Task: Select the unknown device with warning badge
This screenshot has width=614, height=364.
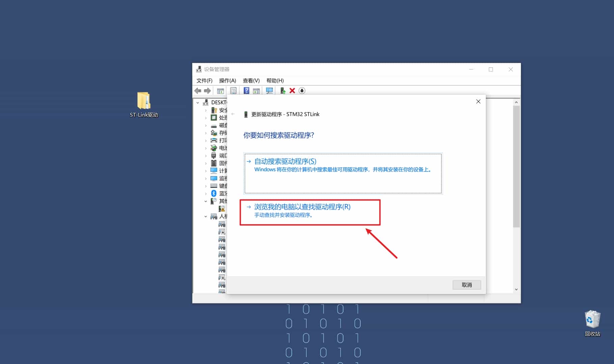Action: (222, 208)
